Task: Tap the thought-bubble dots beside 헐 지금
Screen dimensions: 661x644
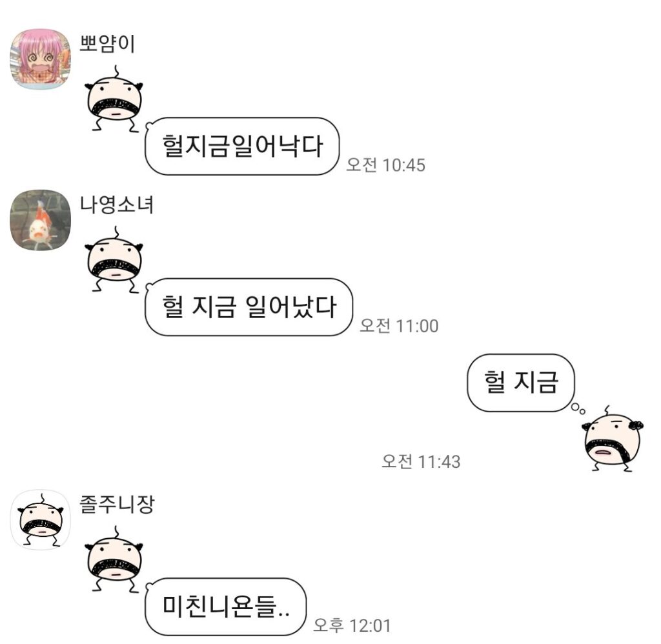Action: [578, 409]
